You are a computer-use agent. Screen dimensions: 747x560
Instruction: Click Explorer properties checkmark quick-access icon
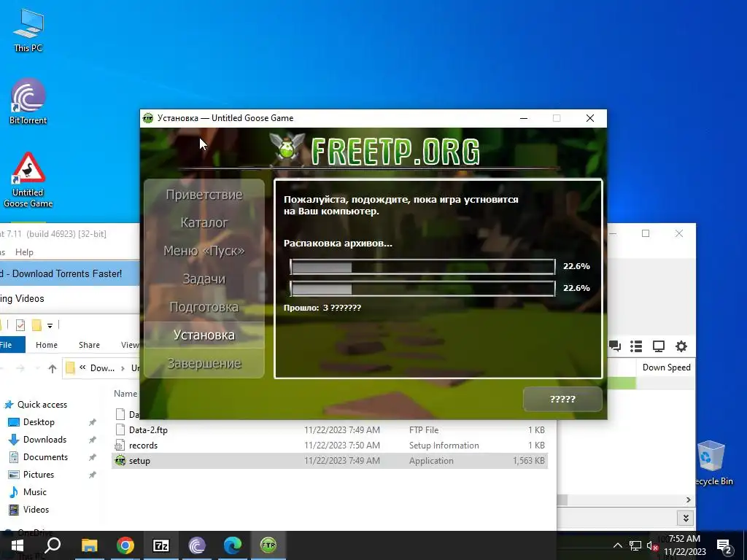coord(20,325)
